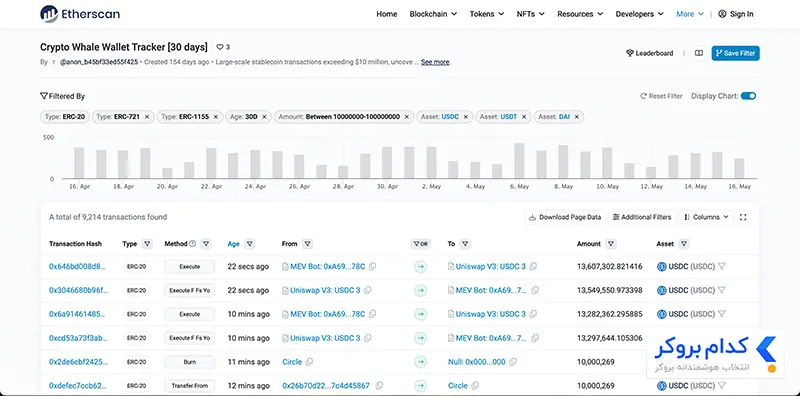
Task: Click the amount 13,282,362.295885
Action: [x=610, y=314]
